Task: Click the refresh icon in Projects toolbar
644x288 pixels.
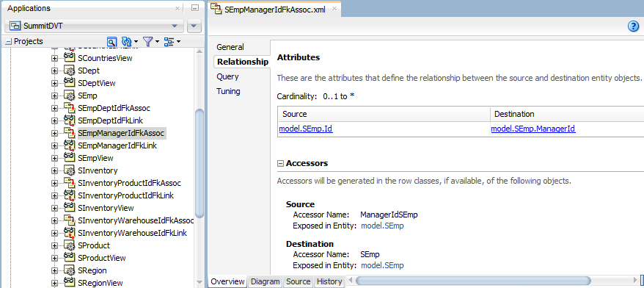Action: (126, 42)
